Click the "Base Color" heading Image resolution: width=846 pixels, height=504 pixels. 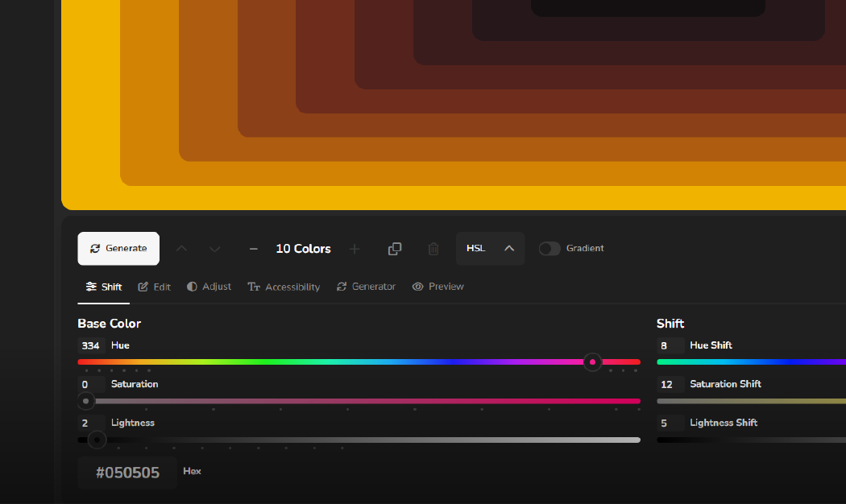(109, 324)
